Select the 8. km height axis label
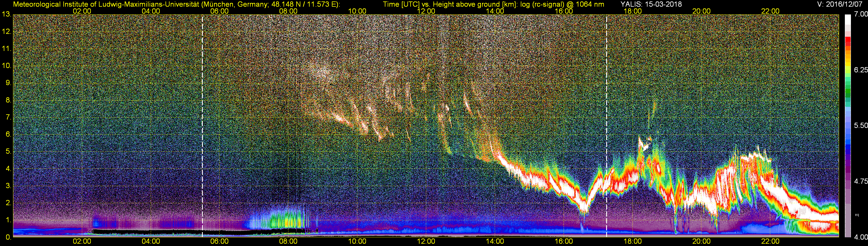This screenshot has width=868, height=246. (x=8, y=100)
